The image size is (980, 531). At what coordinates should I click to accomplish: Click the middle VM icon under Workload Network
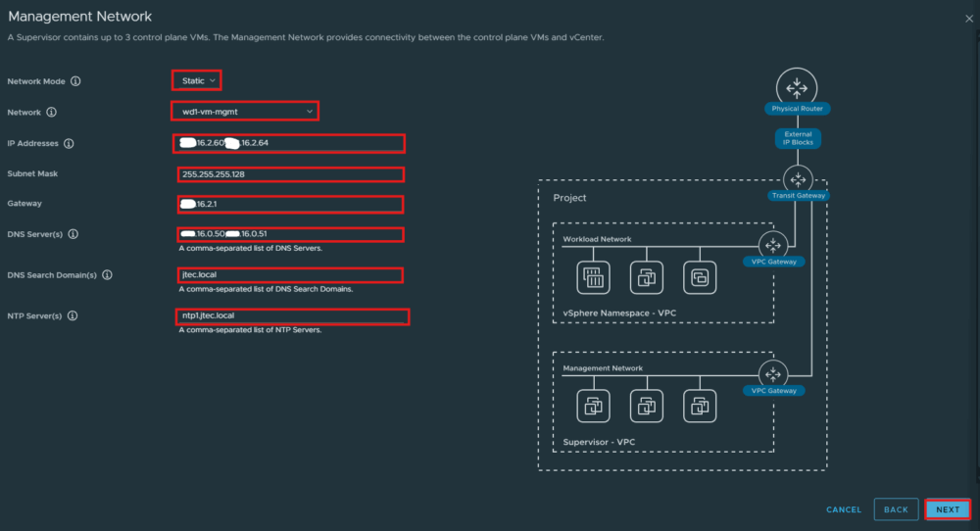[x=646, y=277]
